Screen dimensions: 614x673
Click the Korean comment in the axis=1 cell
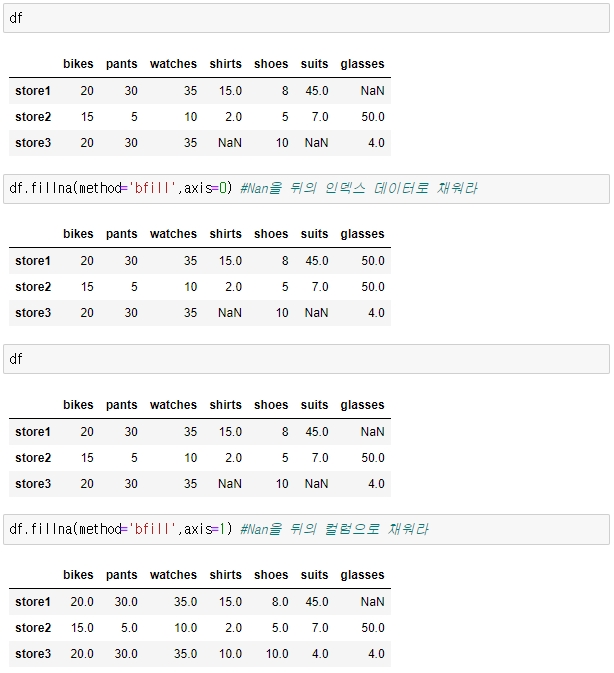[334, 529]
